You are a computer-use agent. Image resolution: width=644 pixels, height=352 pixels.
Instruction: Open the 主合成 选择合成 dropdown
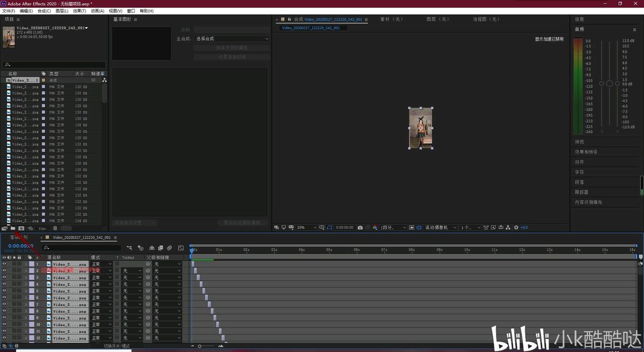tap(232, 38)
